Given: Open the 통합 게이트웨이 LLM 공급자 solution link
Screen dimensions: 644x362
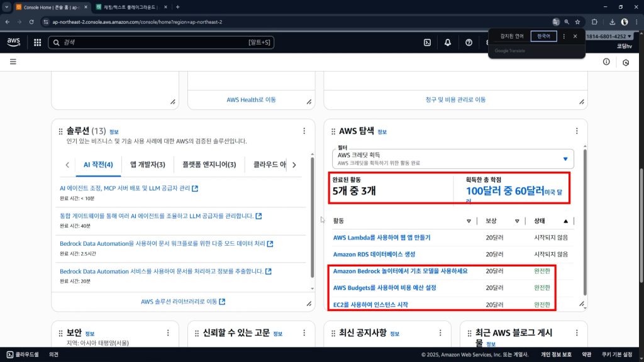Looking at the screenshot, I should click(x=160, y=216).
